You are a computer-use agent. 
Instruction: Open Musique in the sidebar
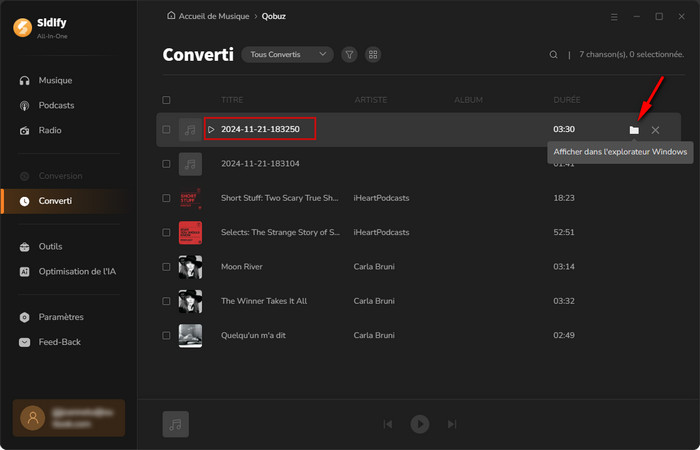point(55,80)
